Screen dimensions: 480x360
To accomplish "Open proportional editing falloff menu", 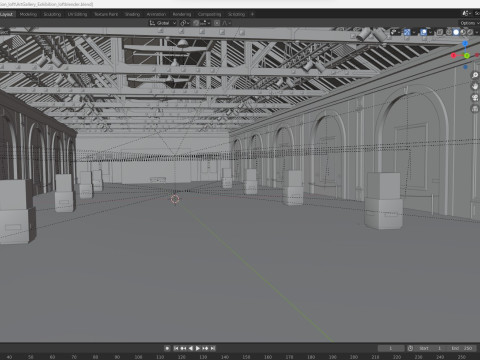I will click(x=227, y=23).
